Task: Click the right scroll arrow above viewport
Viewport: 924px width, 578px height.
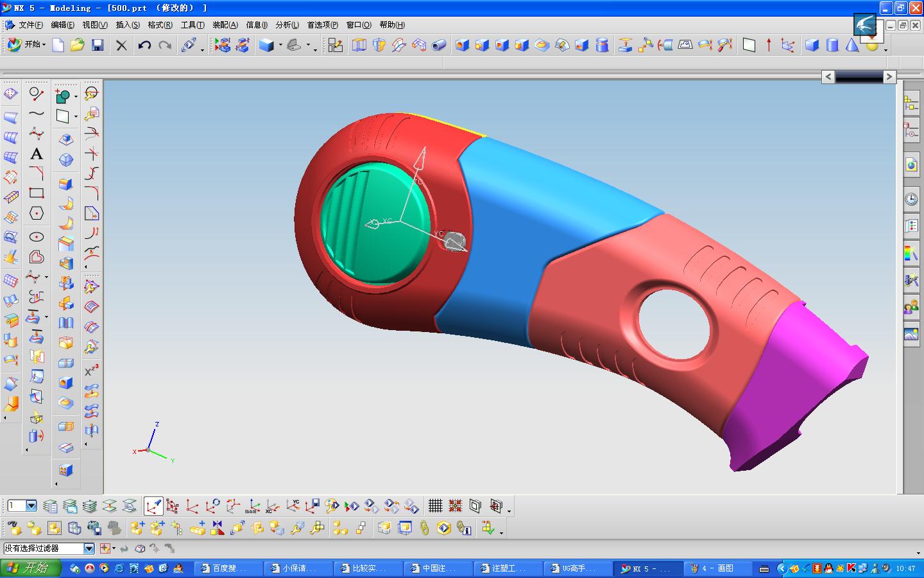Action: (889, 76)
